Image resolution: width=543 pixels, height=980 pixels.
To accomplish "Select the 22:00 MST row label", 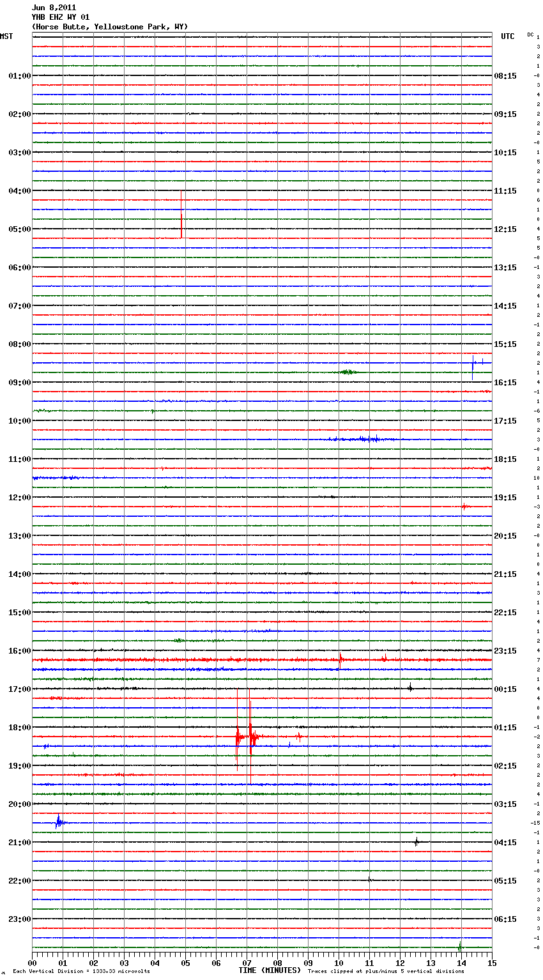I will point(20,881).
